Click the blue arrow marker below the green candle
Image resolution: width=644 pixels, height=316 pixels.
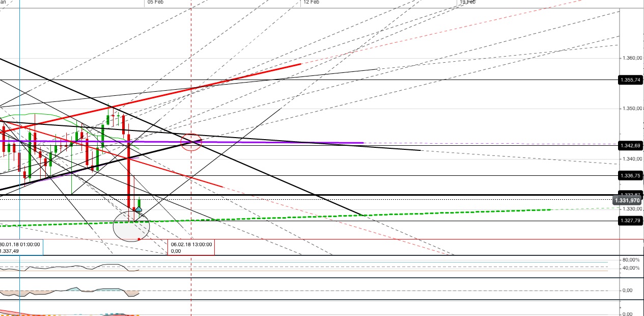click(x=138, y=209)
